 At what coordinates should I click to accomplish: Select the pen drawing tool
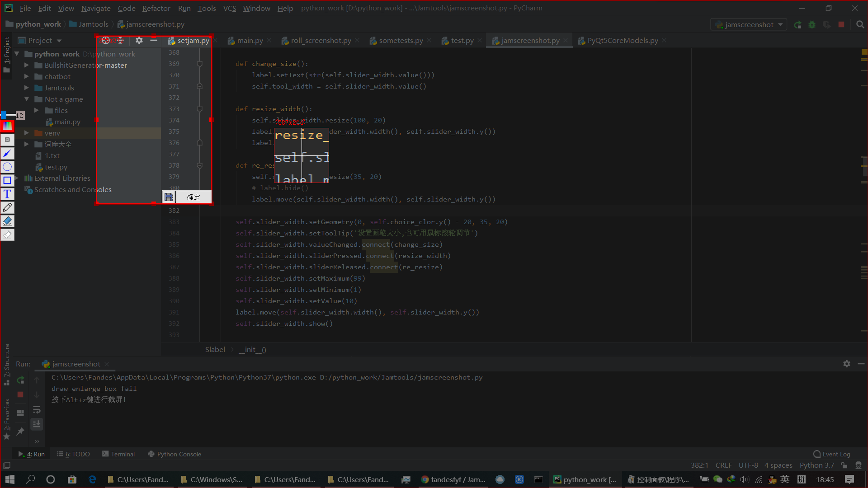[7, 207]
